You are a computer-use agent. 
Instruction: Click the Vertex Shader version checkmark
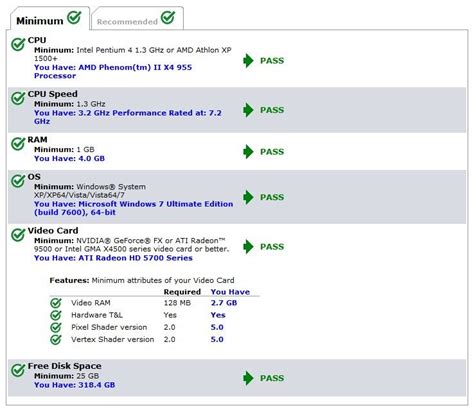point(56,340)
